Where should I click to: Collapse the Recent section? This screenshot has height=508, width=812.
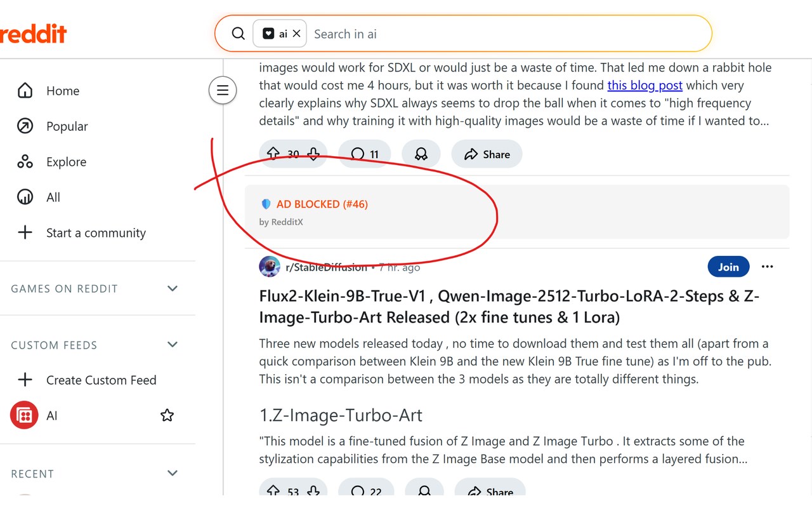[172, 473]
